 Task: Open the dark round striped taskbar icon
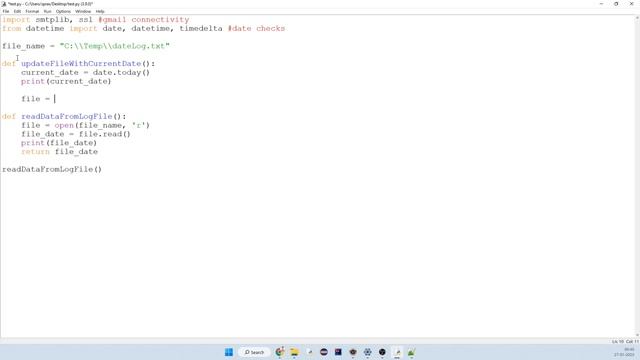tap(324, 352)
